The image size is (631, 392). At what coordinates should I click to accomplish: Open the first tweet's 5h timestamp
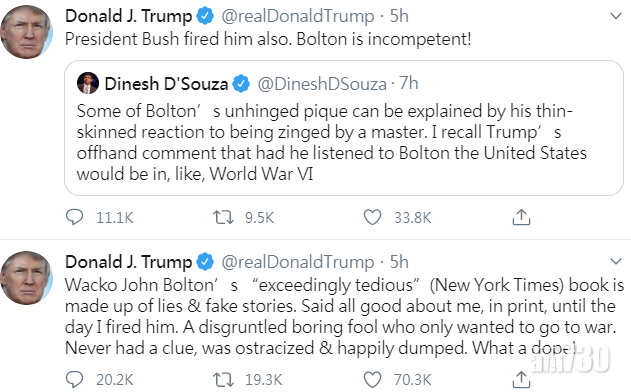(x=399, y=16)
